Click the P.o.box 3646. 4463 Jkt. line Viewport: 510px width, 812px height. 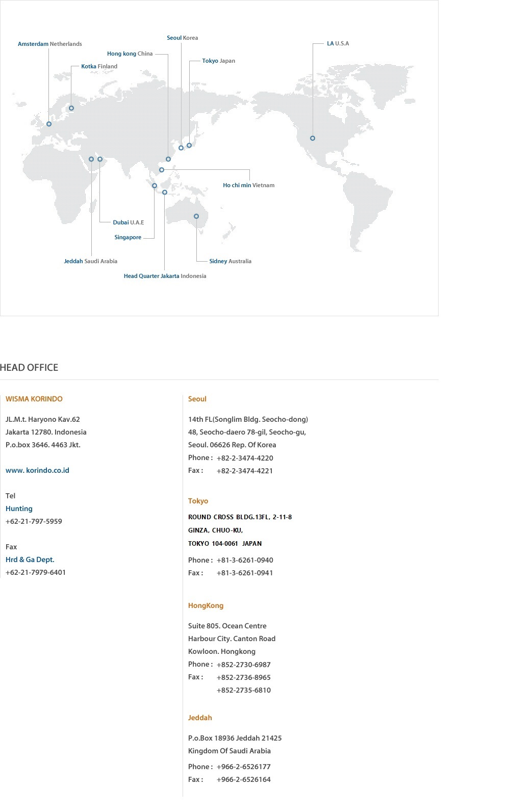(43, 445)
